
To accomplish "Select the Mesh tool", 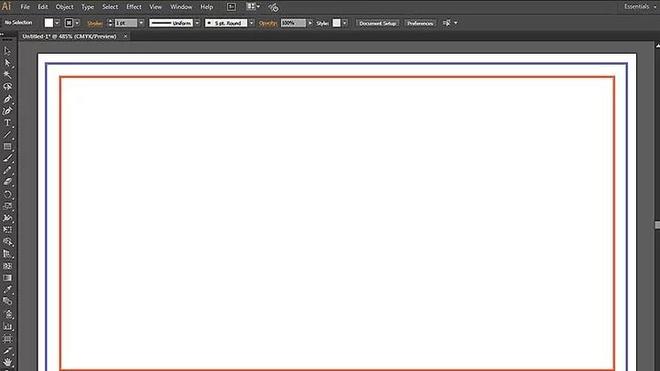I will [7, 266].
